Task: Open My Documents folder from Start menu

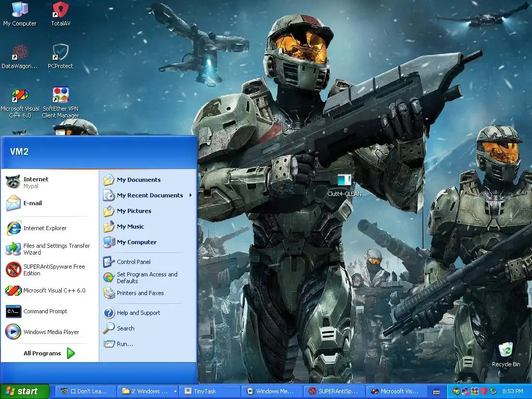Action: coord(148,180)
